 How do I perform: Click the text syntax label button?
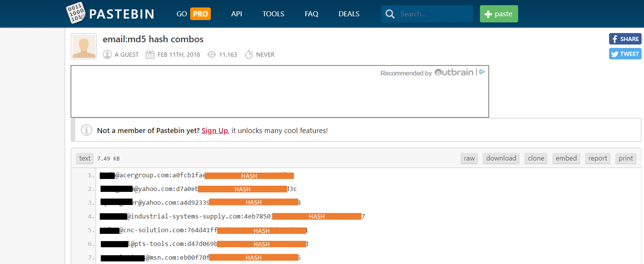pyautogui.click(x=85, y=158)
